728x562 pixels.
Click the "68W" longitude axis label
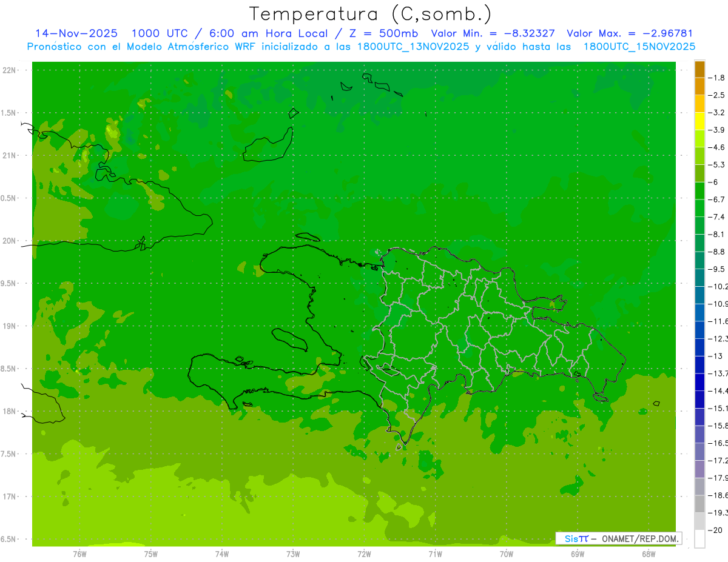click(649, 554)
